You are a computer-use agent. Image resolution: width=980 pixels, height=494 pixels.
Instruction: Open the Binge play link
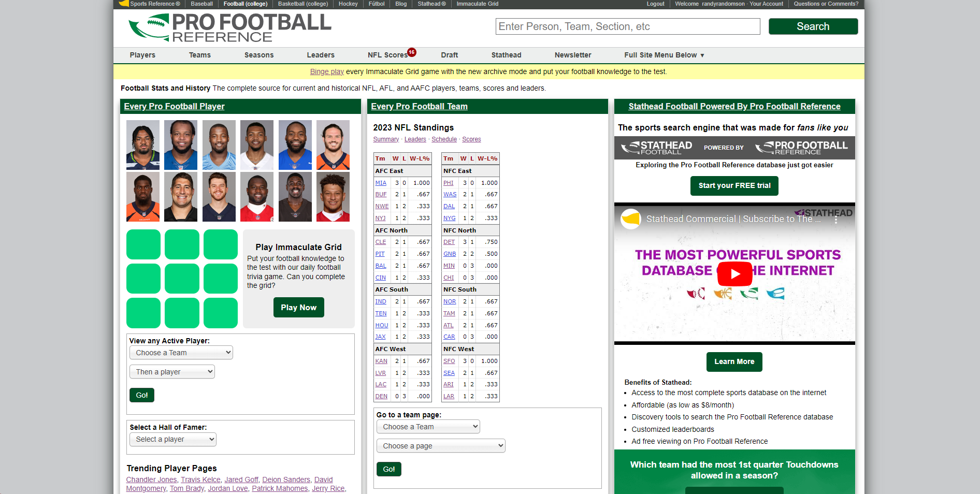[x=327, y=71]
